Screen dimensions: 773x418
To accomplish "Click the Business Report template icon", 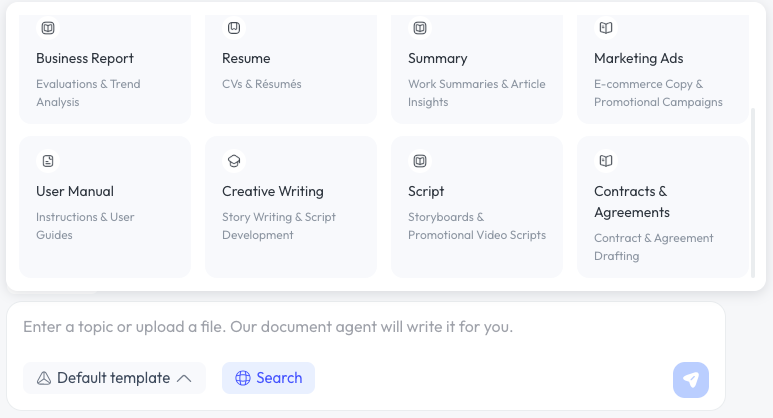I will 48,28.
